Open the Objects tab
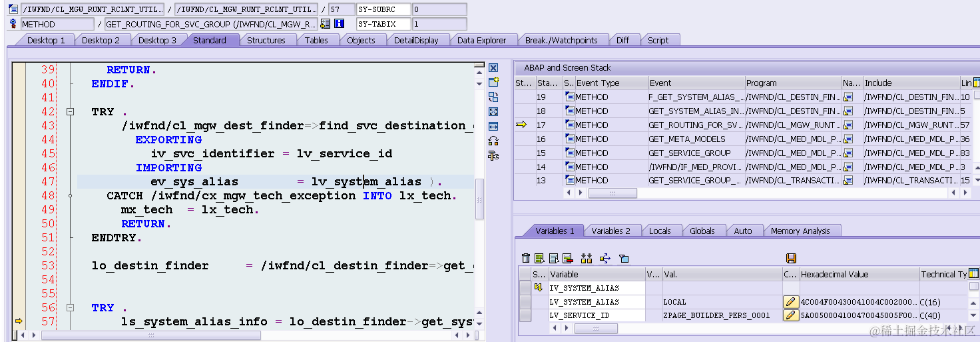This screenshot has width=980, height=342. pos(361,40)
